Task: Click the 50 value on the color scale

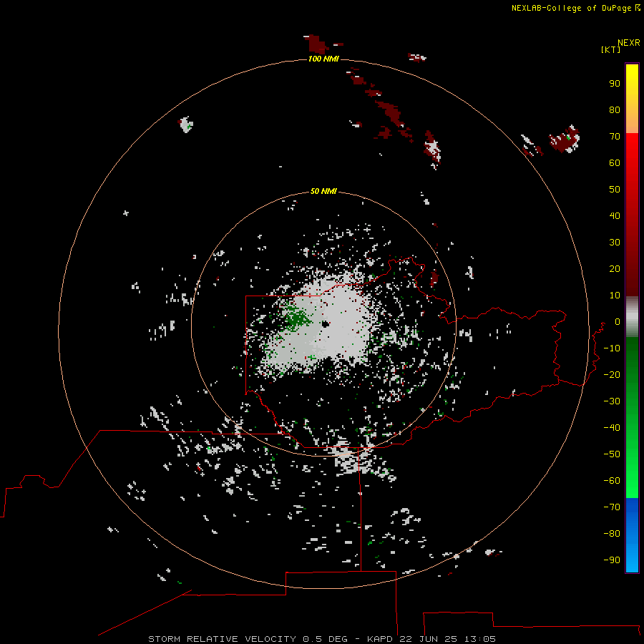Action: tap(615, 190)
